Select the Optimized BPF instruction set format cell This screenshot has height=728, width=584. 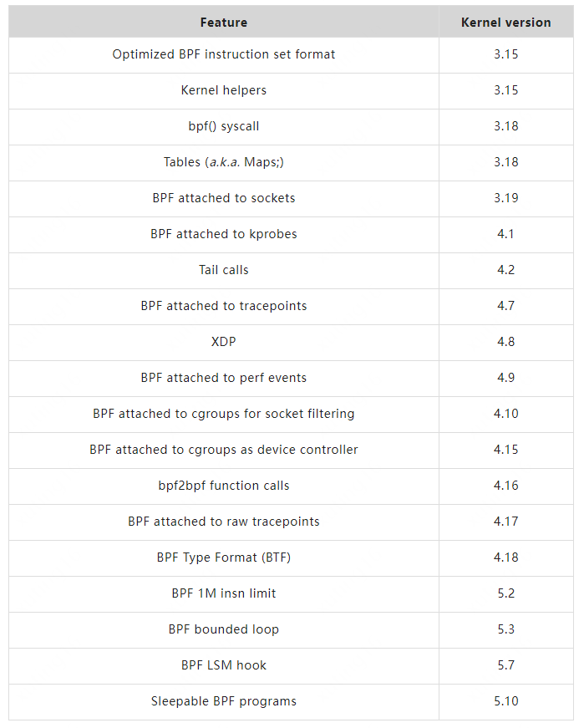point(224,54)
